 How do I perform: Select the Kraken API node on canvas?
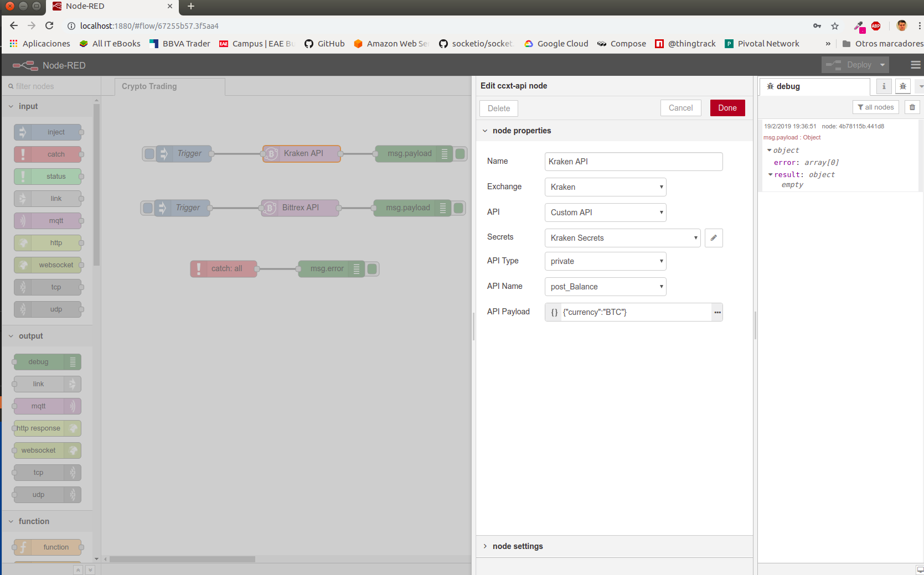302,154
